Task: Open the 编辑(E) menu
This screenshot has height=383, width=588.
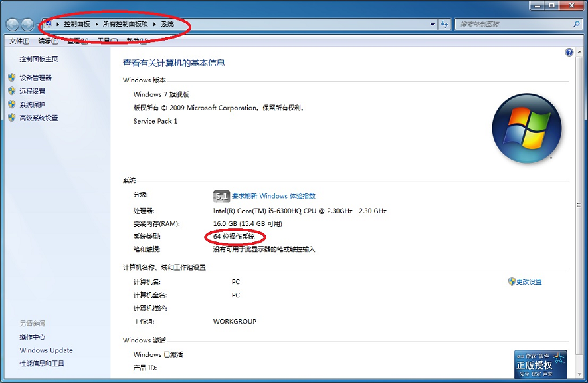Action: point(48,41)
